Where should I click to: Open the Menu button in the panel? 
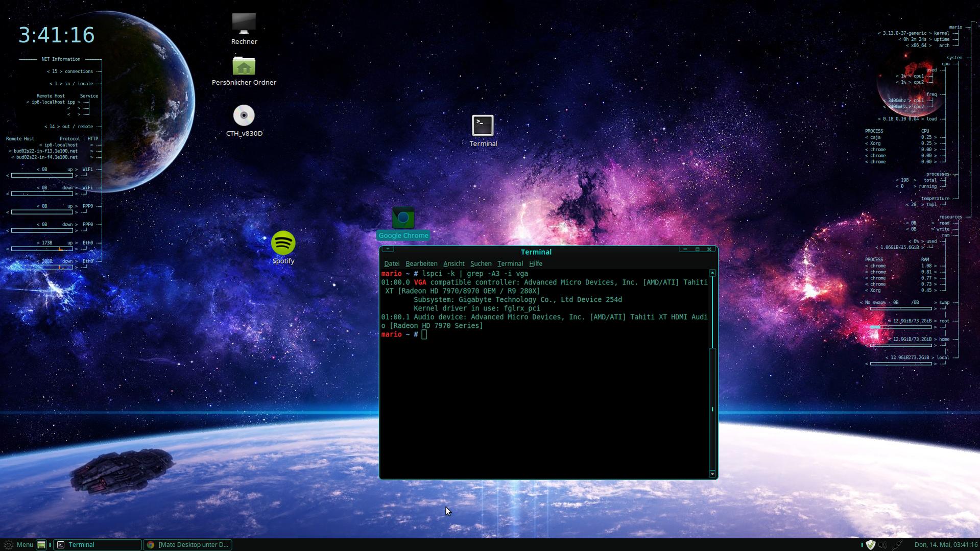click(19, 544)
